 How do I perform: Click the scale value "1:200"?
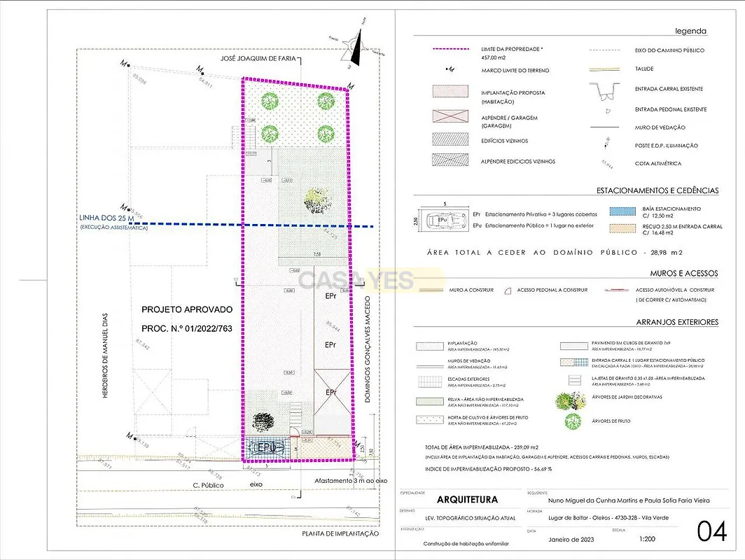point(647,539)
